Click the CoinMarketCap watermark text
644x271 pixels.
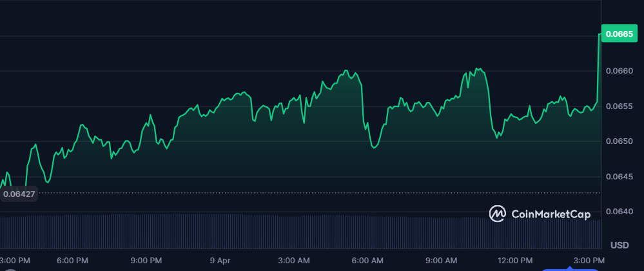(x=551, y=214)
